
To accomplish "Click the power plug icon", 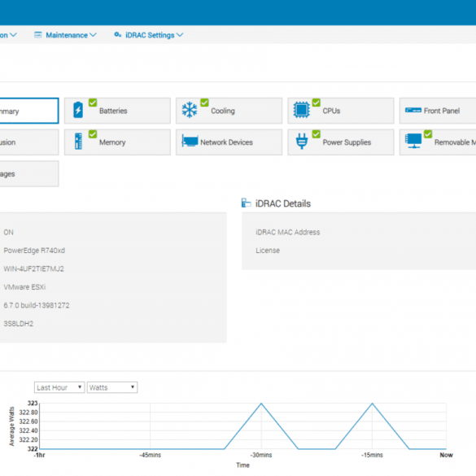I will [x=302, y=141].
